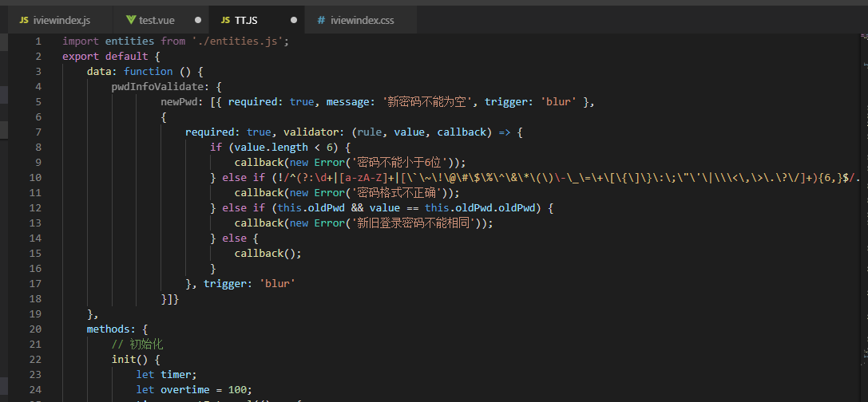The image size is (868, 402).
Task: Click the hash CSS icon on iviewindex.css tab
Action: 321,21
